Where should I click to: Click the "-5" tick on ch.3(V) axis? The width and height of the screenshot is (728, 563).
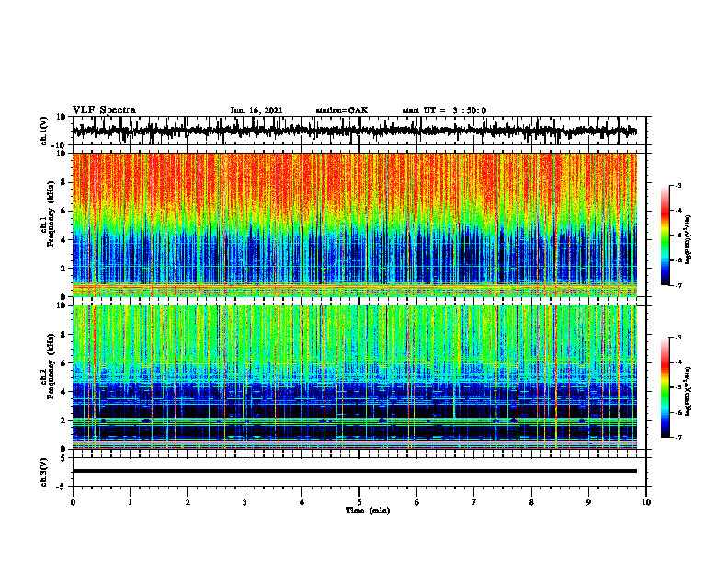coord(63,487)
